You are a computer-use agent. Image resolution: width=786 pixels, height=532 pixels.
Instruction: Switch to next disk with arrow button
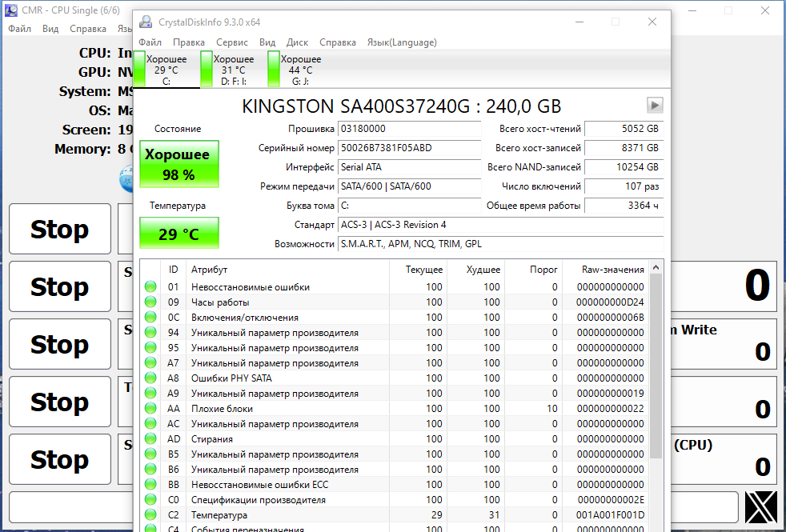pos(655,105)
